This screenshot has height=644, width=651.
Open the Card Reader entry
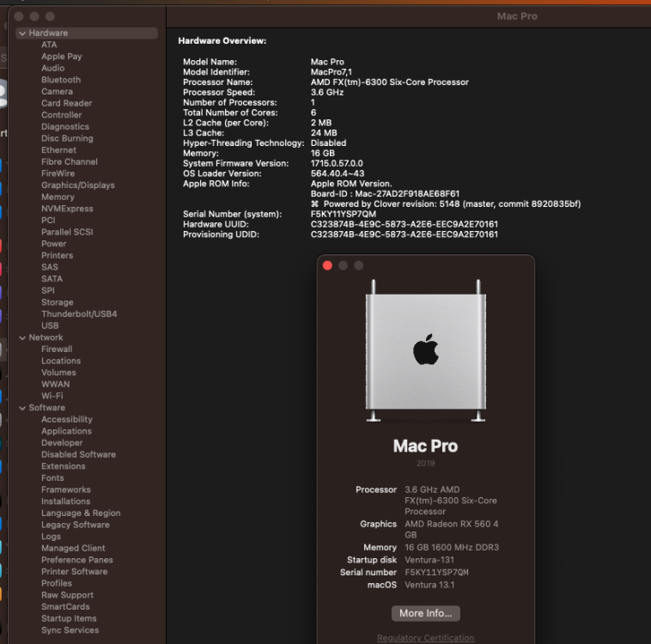pos(66,103)
